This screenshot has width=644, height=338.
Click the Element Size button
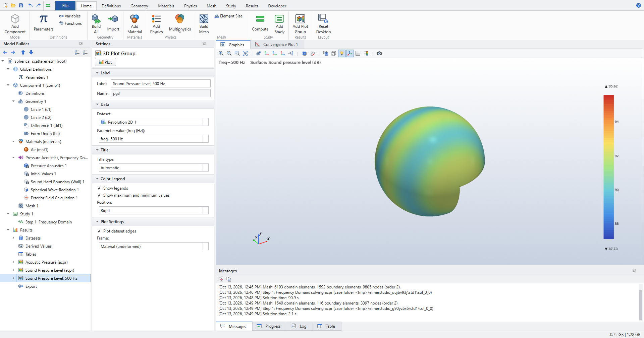point(228,16)
